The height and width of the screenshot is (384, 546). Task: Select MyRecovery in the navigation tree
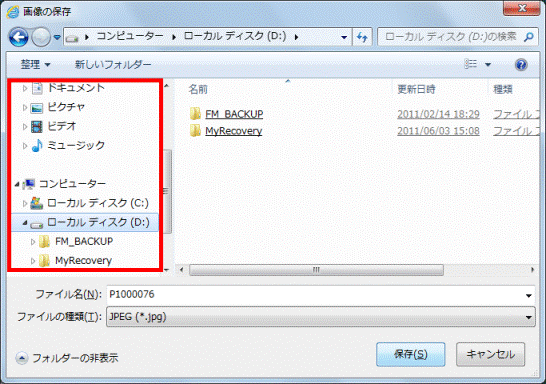(x=84, y=260)
